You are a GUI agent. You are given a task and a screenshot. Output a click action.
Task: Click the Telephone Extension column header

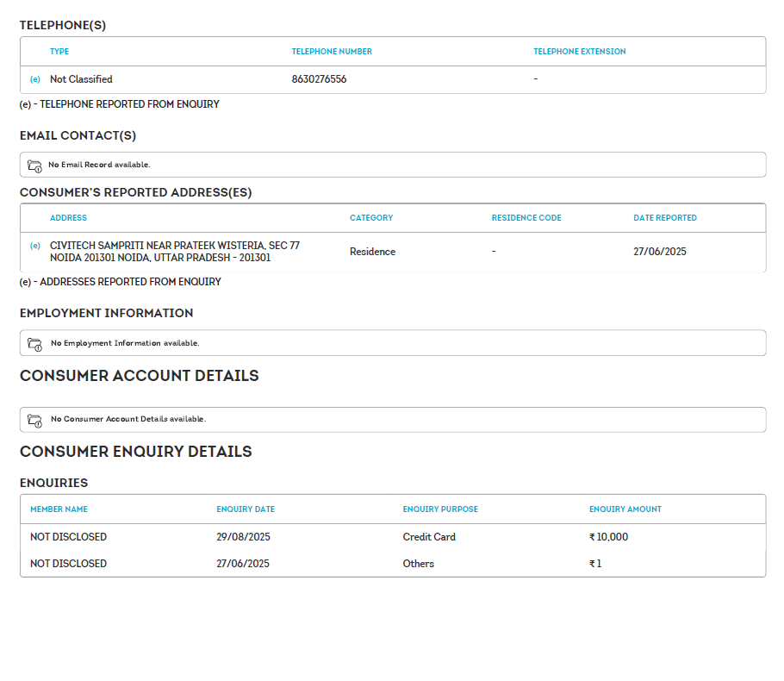pyautogui.click(x=579, y=52)
